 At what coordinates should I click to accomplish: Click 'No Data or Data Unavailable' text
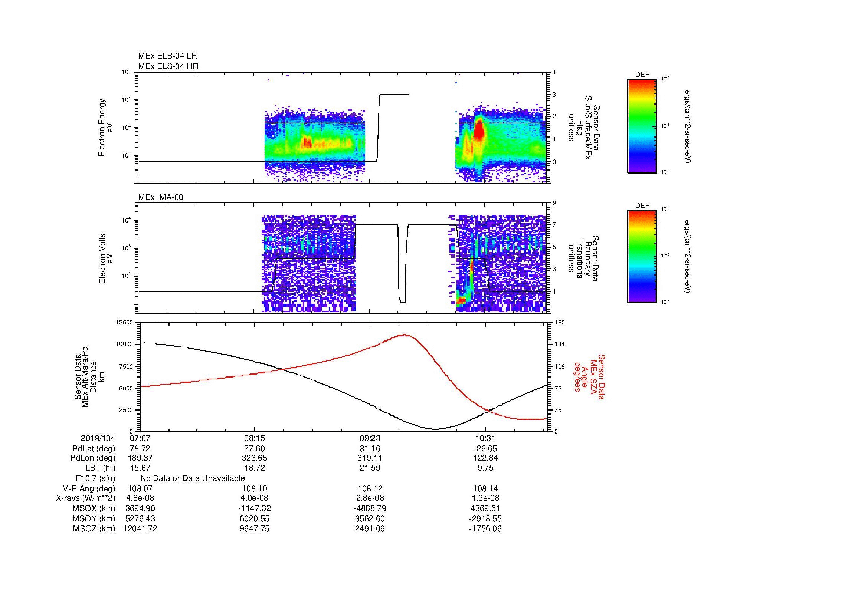click(193, 478)
